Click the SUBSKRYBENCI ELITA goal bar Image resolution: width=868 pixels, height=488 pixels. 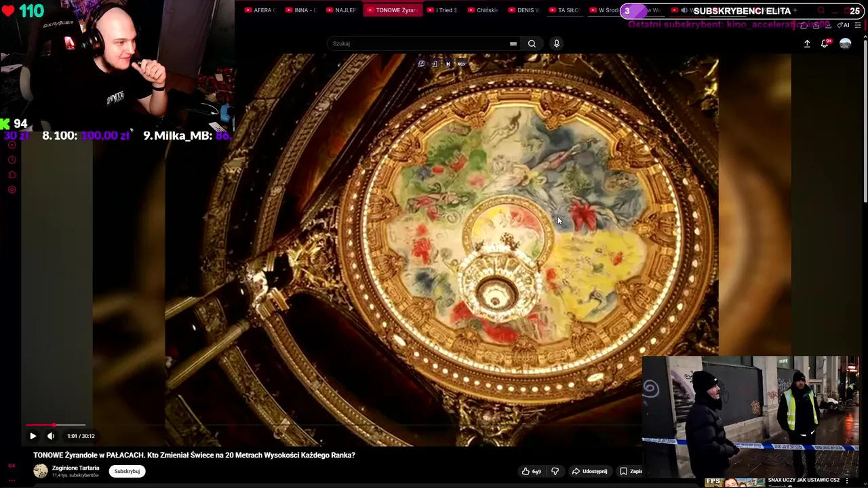tap(742, 11)
